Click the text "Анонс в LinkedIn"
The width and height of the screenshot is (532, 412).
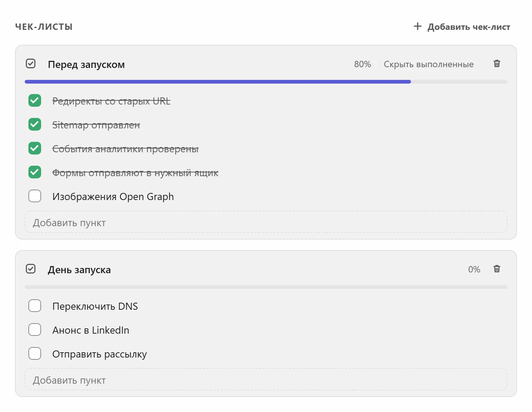[91, 330]
